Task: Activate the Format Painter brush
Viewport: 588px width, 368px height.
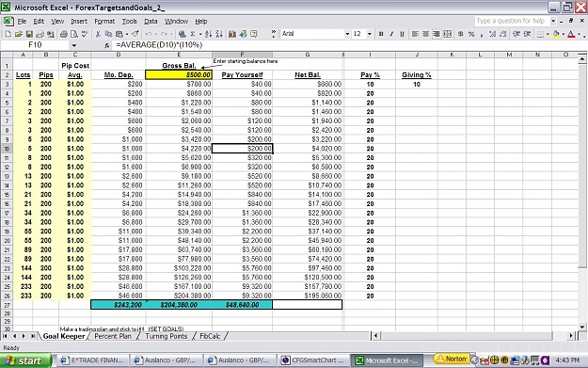Action: coord(135,34)
